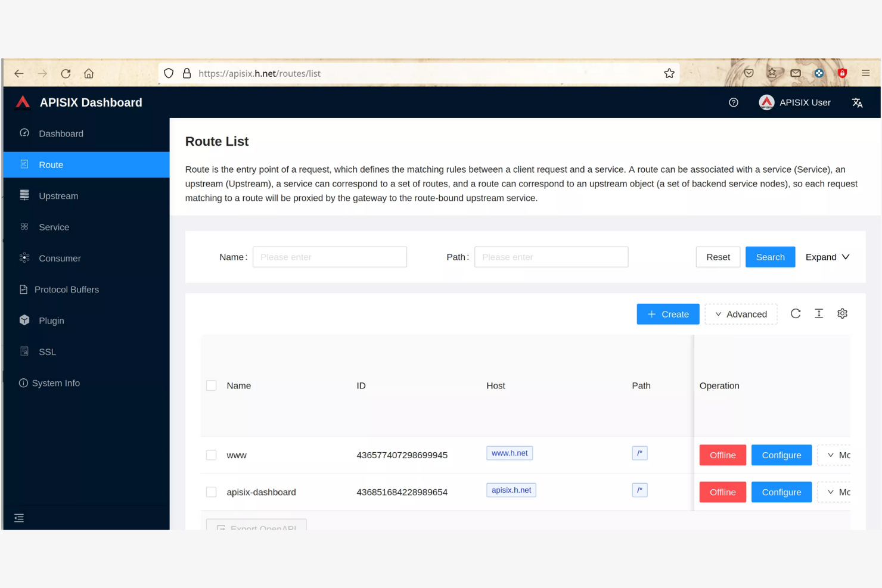Create a new route

click(668, 314)
